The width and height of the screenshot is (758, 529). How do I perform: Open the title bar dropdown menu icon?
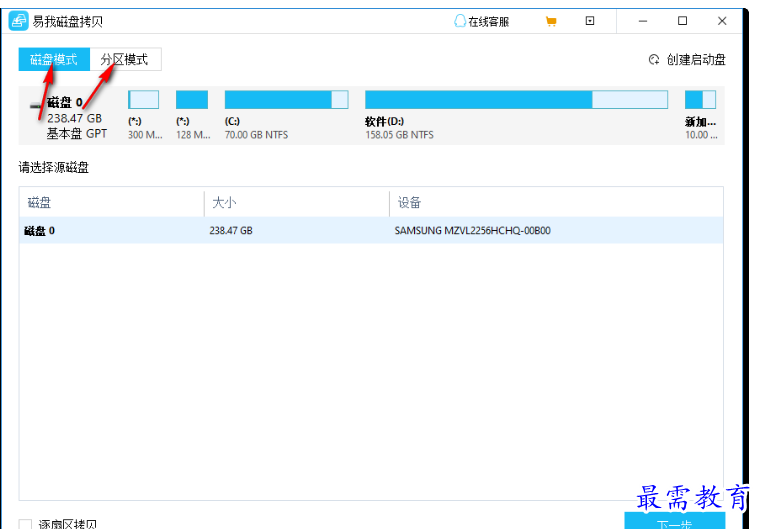click(x=590, y=21)
